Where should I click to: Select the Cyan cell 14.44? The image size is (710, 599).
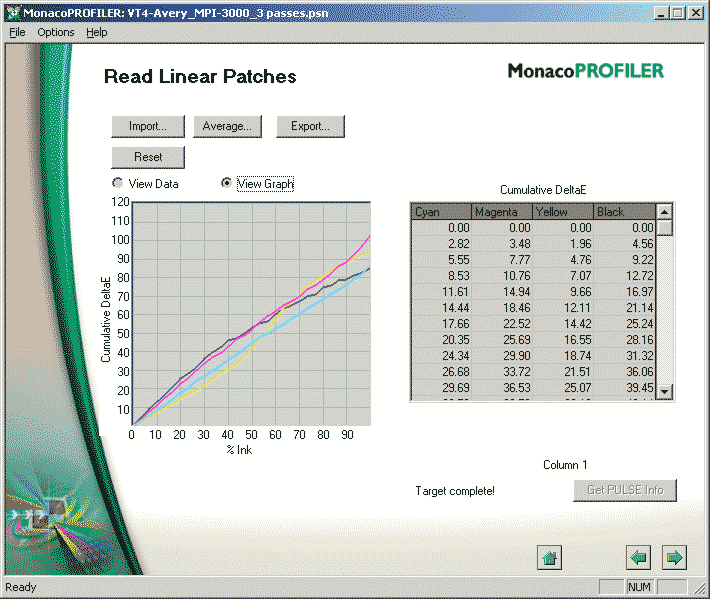[x=441, y=308]
